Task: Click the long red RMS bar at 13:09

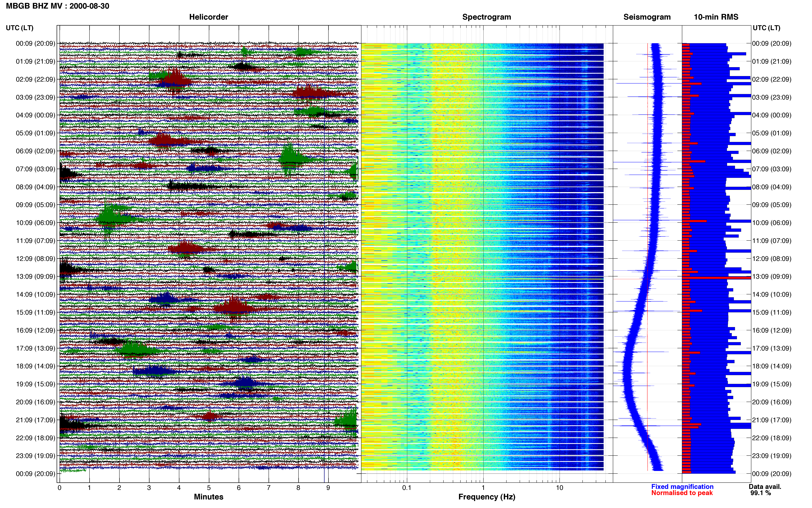Action: click(716, 278)
